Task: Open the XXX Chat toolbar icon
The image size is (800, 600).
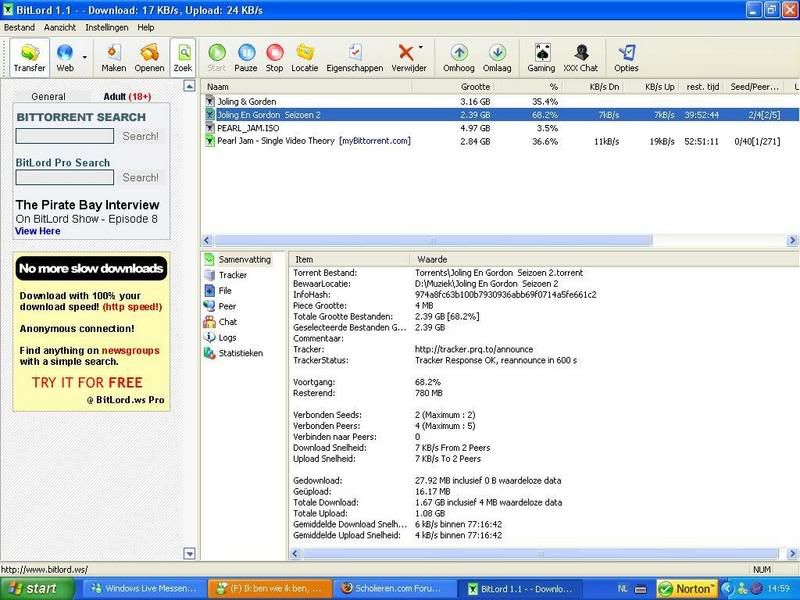Action: (x=581, y=58)
